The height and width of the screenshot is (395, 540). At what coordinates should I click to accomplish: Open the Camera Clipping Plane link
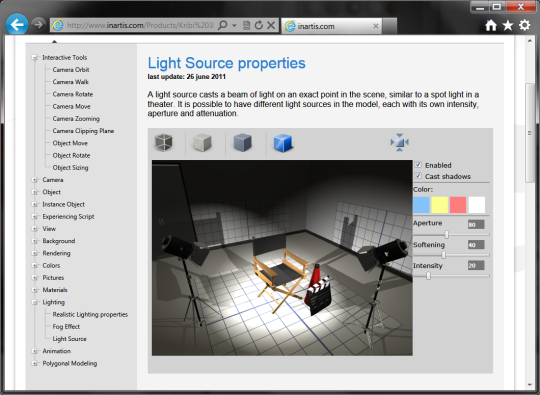coord(83,131)
